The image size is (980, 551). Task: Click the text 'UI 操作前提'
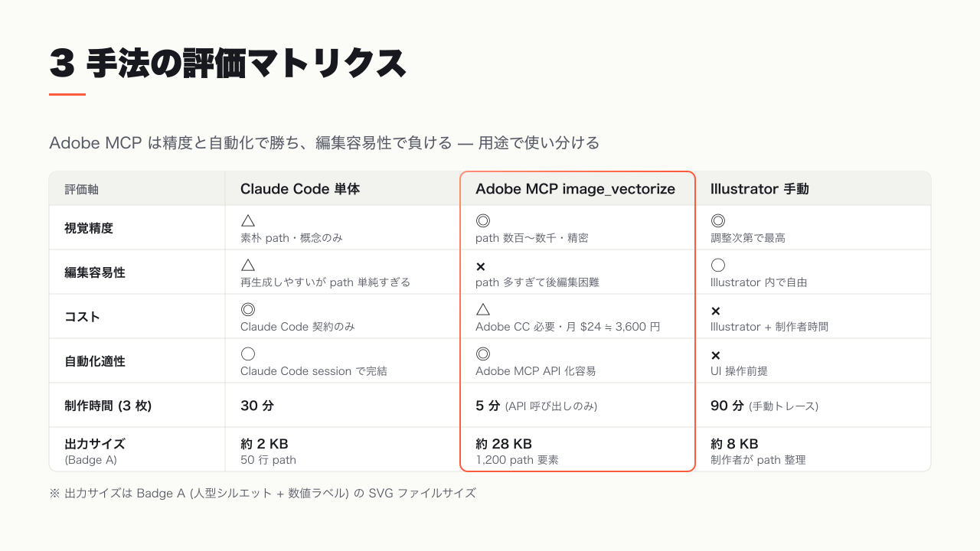[x=739, y=371]
